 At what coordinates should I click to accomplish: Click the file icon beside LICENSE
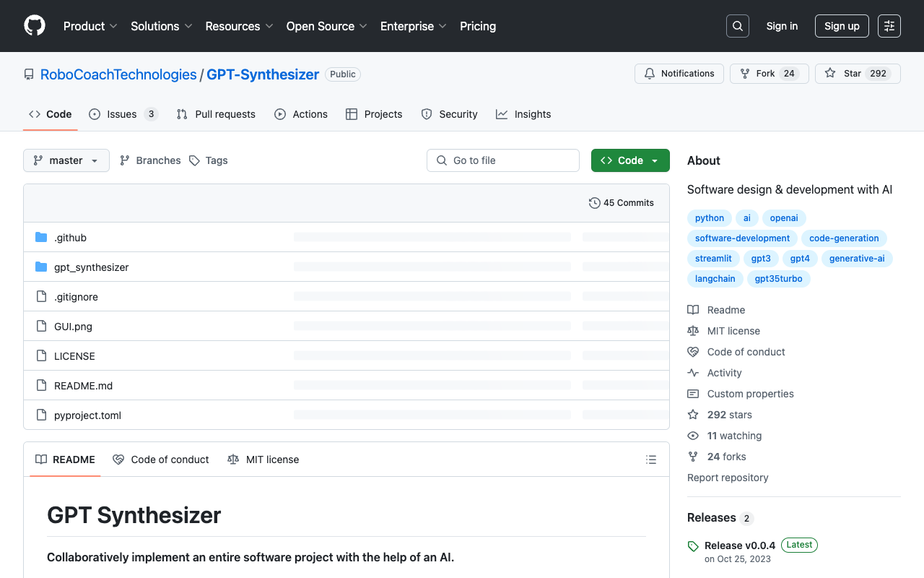[41, 356]
